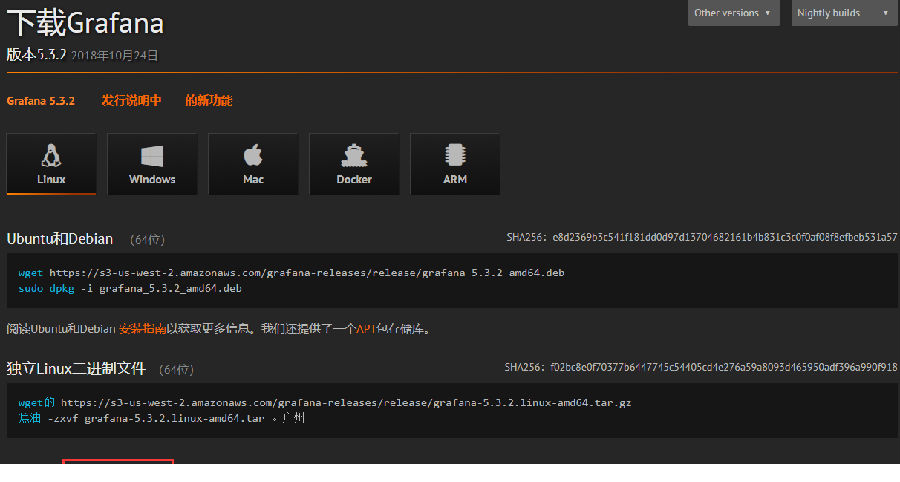
Task: Open the 发行说明中 release notes link
Action: (x=131, y=100)
